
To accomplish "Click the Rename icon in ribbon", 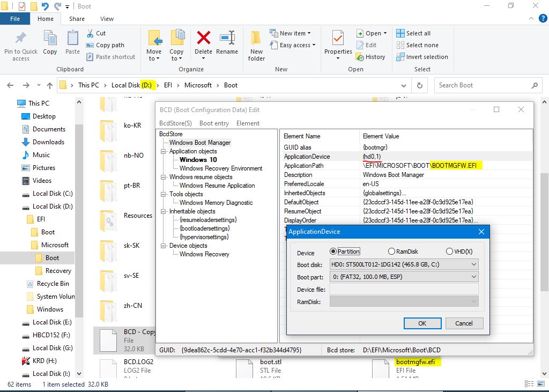I will (227, 39).
